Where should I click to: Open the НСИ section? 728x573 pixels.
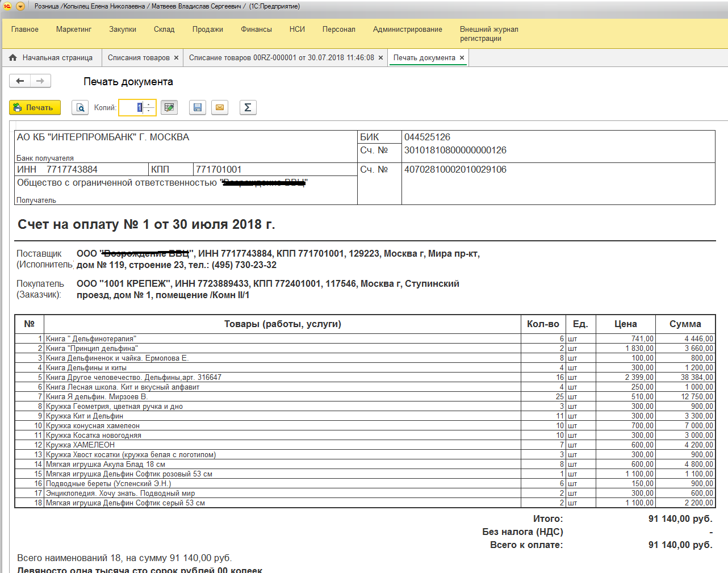[x=297, y=30]
